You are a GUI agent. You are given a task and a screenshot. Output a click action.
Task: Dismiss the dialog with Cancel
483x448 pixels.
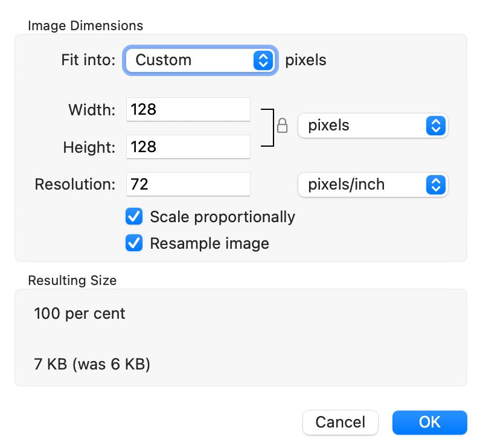click(x=341, y=422)
